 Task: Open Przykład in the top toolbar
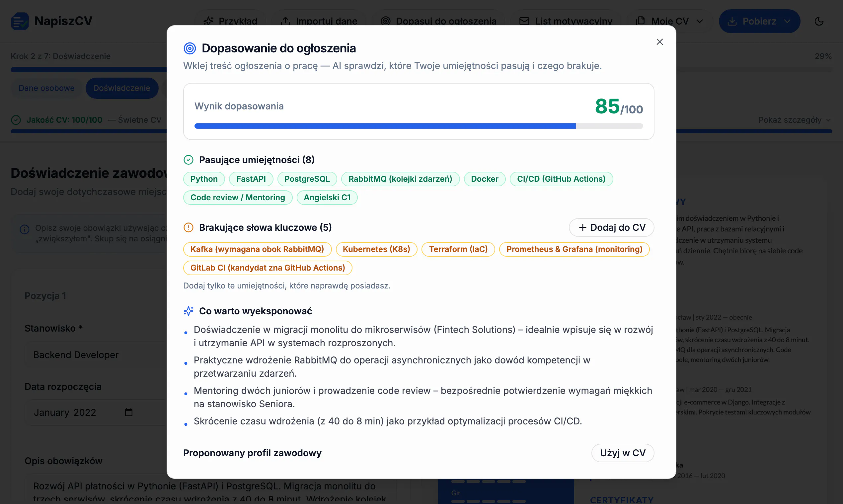(230, 21)
